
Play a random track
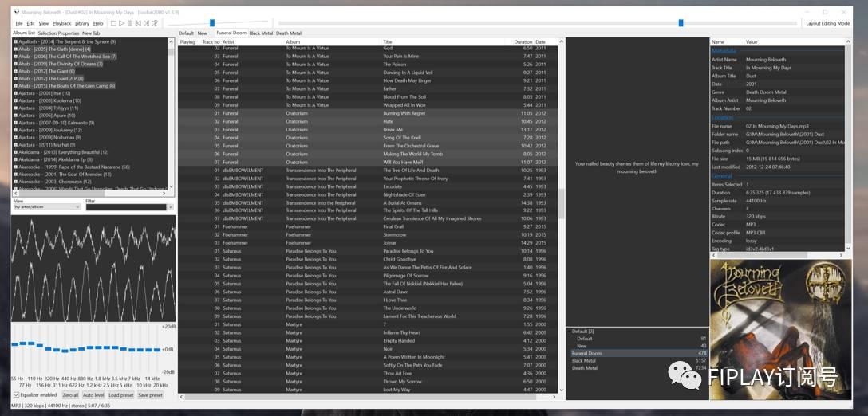pyautogui.click(x=155, y=23)
